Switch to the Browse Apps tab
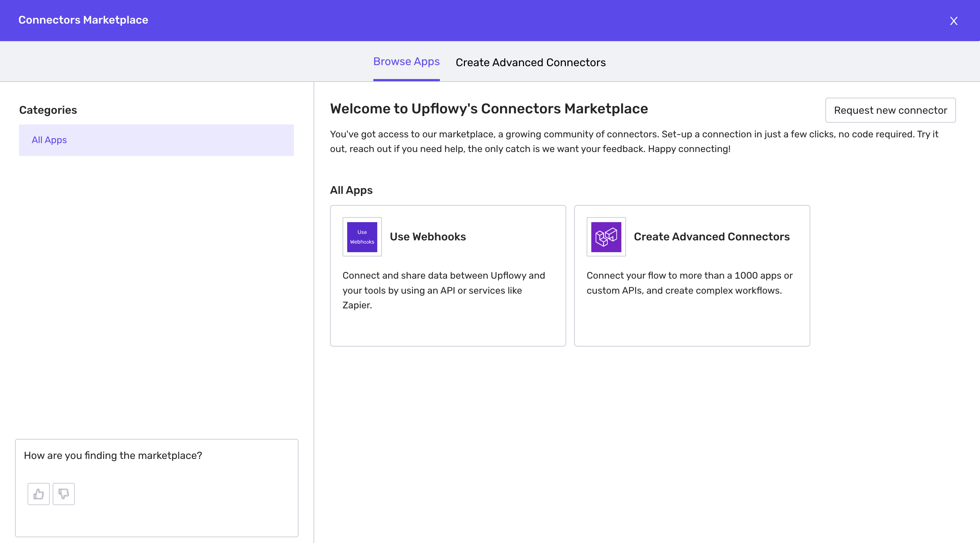The height and width of the screenshot is (543, 980). pos(406,62)
